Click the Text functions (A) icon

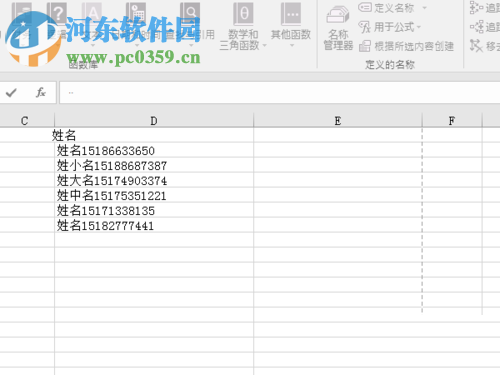pyautogui.click(x=92, y=13)
